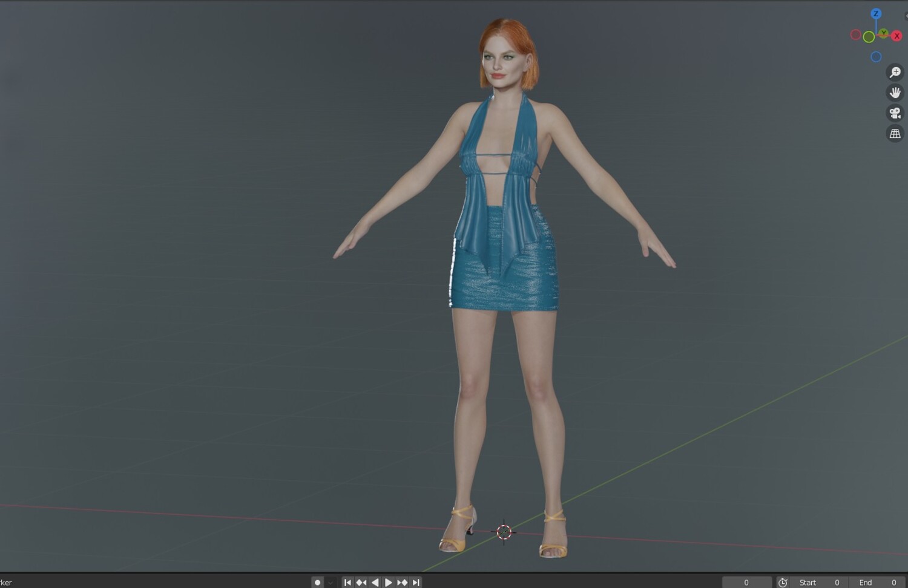Screen dimensions: 908x588
Task: Click the red X axis on the navigation gizmo
Action: 896,36
